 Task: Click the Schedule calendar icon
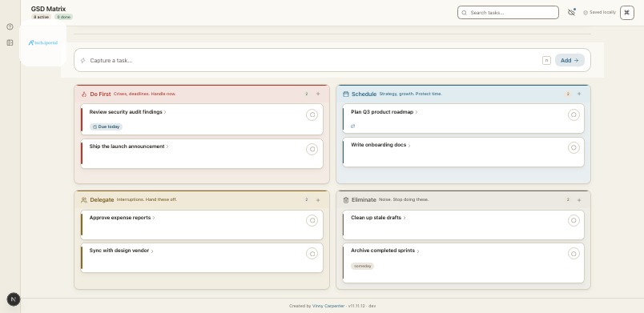[x=346, y=94]
